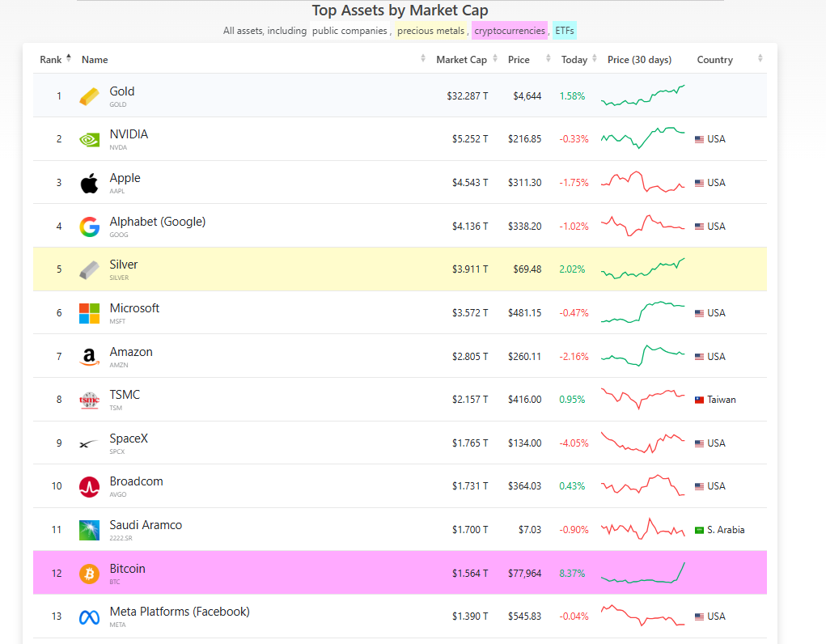Sort table by Name arrows
The height and width of the screenshot is (644, 826).
pos(423,58)
